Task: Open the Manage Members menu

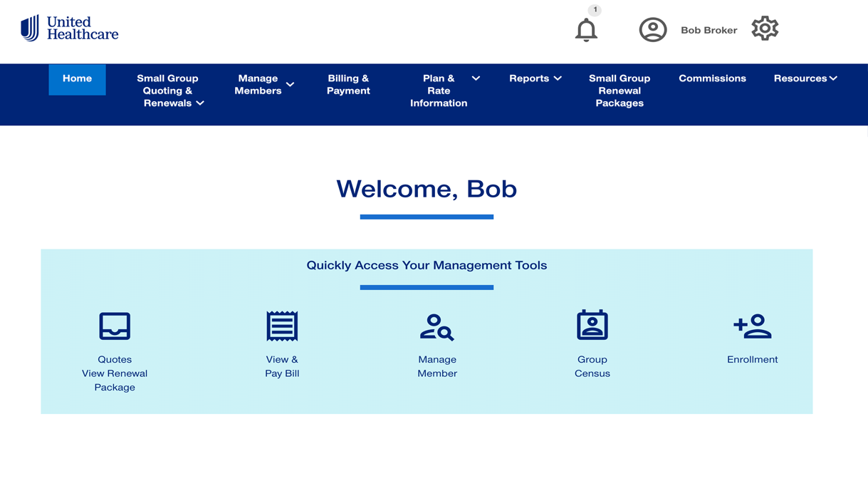Action: 264,84
